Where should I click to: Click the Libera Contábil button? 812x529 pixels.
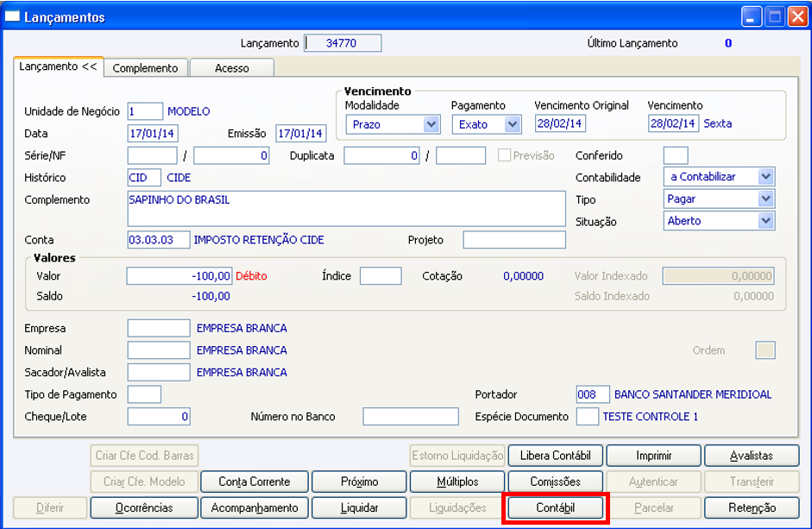555,456
